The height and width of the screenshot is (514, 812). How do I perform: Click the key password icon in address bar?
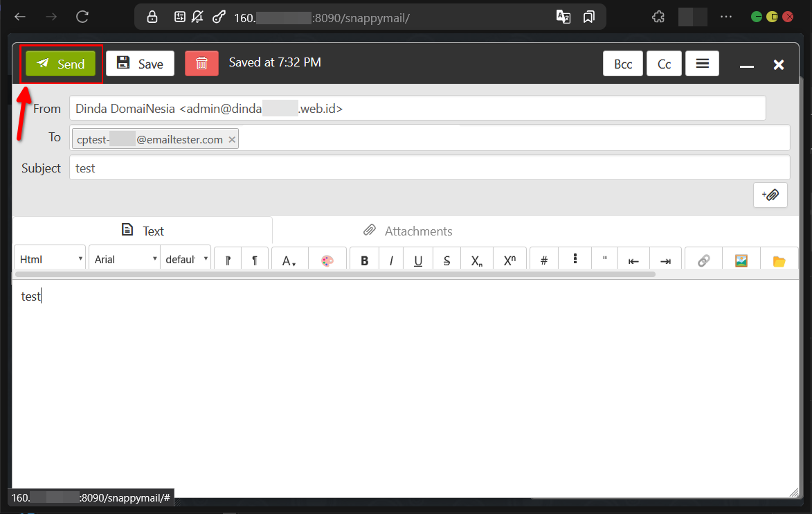(219, 17)
